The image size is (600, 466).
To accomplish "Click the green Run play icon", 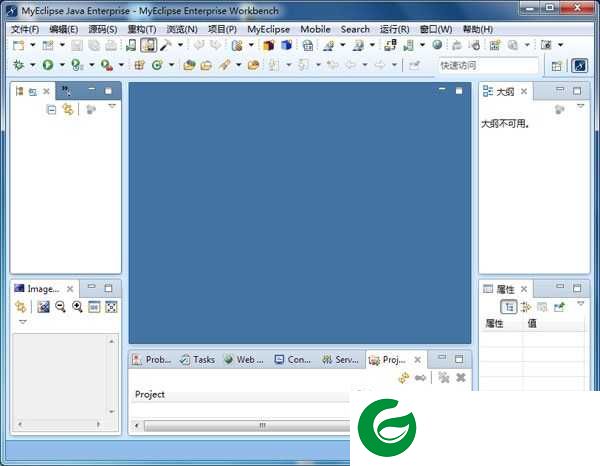I will (x=48, y=65).
